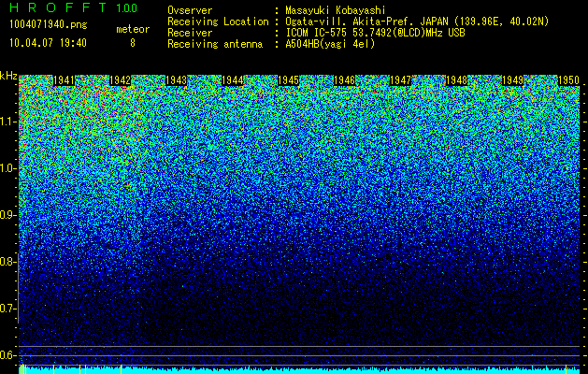
Task: Click the 1.0 frequency axis label
Action: [x=8, y=168]
